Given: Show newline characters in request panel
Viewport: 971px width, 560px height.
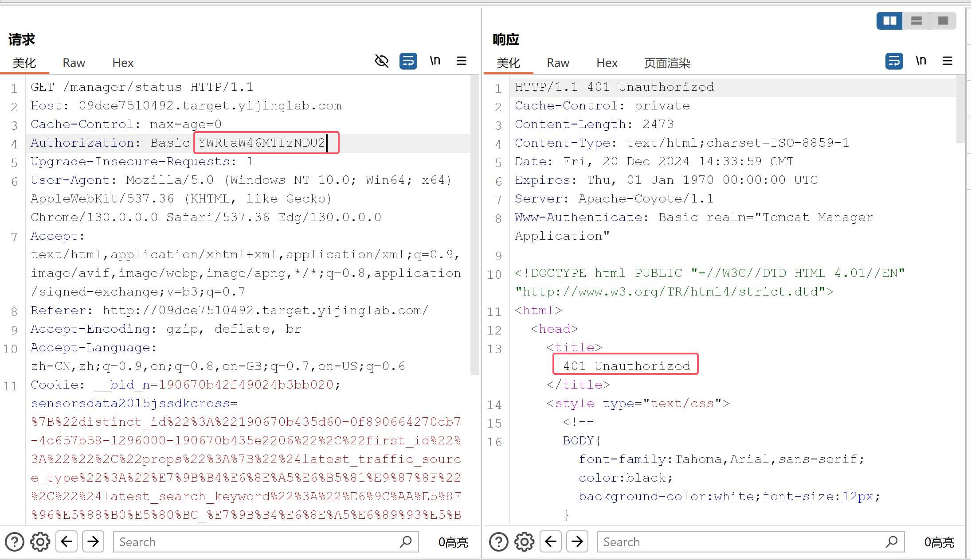Looking at the screenshot, I should [x=435, y=61].
